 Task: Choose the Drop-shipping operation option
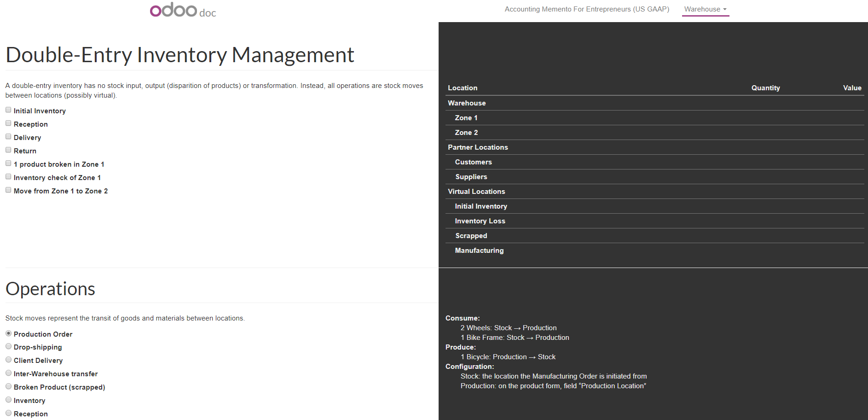click(x=8, y=346)
